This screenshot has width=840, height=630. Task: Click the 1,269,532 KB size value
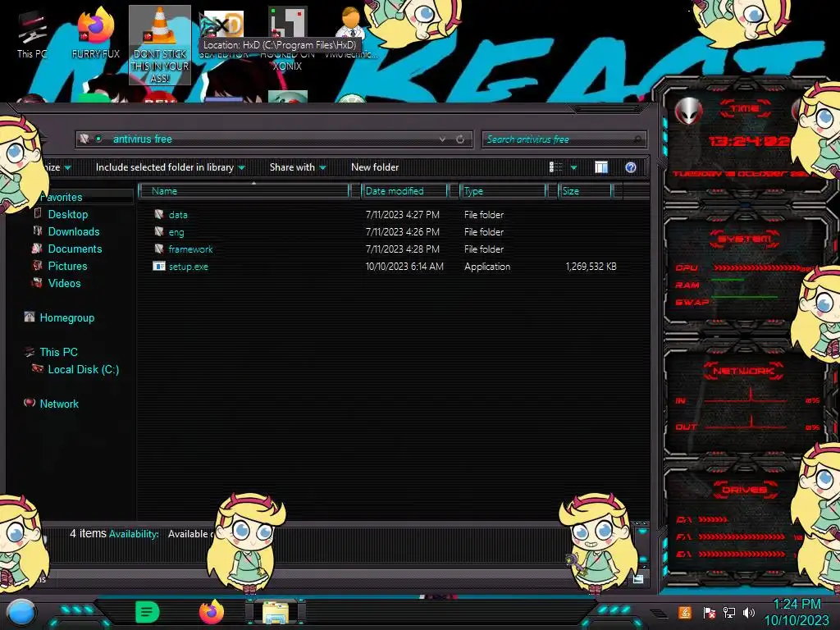[591, 267]
